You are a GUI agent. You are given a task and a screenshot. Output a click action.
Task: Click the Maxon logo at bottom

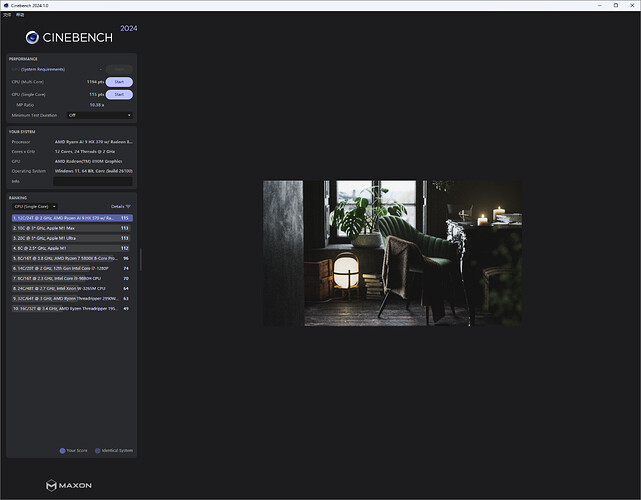[x=70, y=485]
